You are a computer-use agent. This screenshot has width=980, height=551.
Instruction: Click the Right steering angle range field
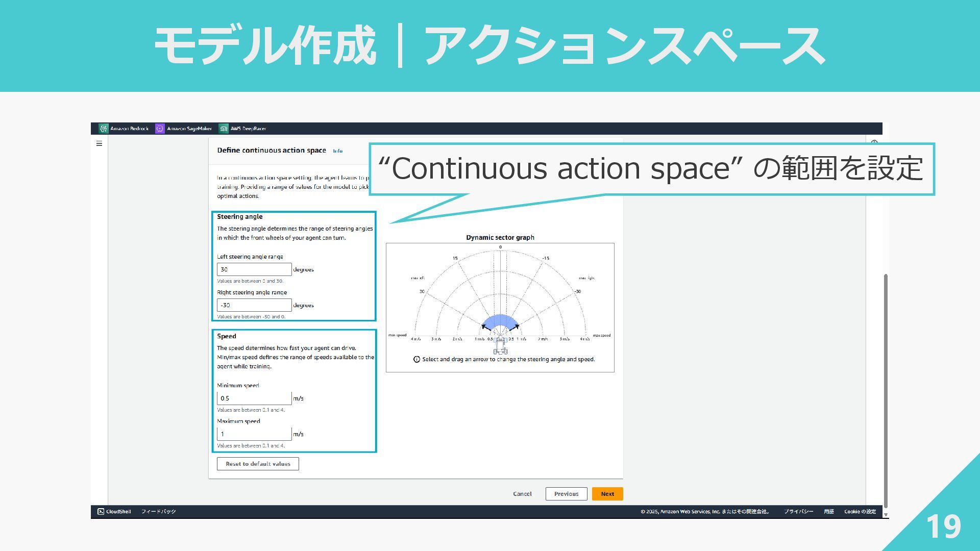254,305
